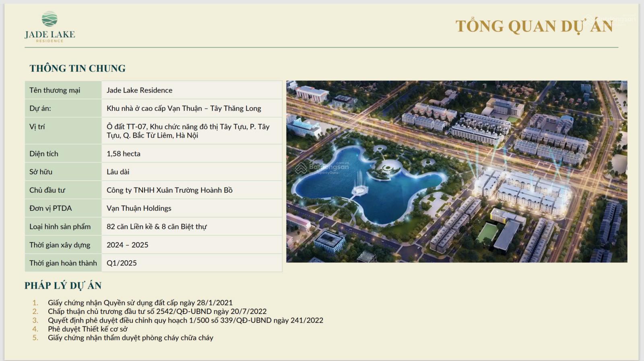Click the 'Vị trí' row label
Screen dimensions: 644x361
click(37, 127)
